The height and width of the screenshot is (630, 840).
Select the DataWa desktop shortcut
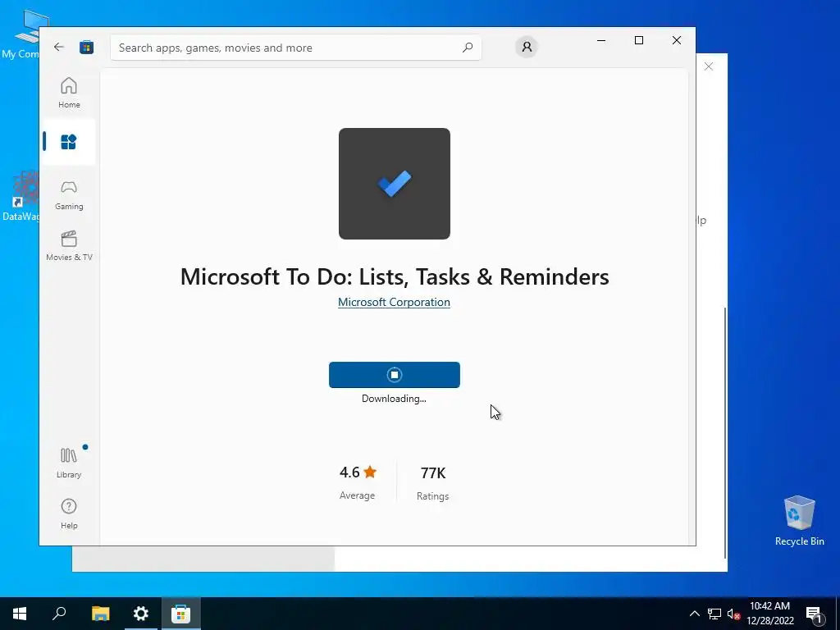(x=21, y=196)
